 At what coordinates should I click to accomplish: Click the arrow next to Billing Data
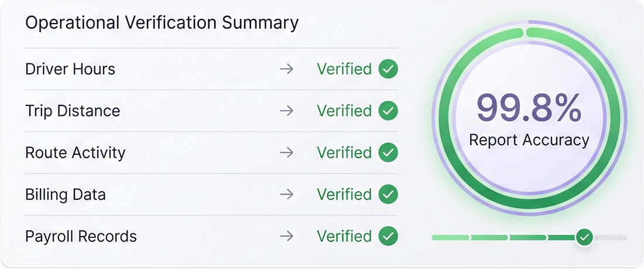click(x=287, y=194)
